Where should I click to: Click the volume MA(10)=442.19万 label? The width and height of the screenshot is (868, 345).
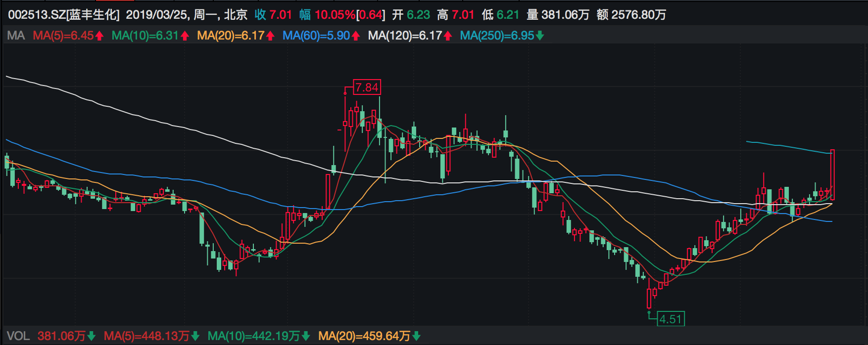coord(253,336)
